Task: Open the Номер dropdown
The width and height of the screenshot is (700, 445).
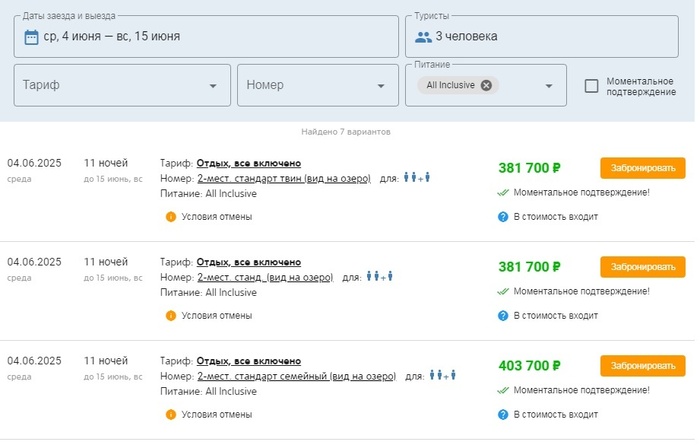Action: [318, 85]
